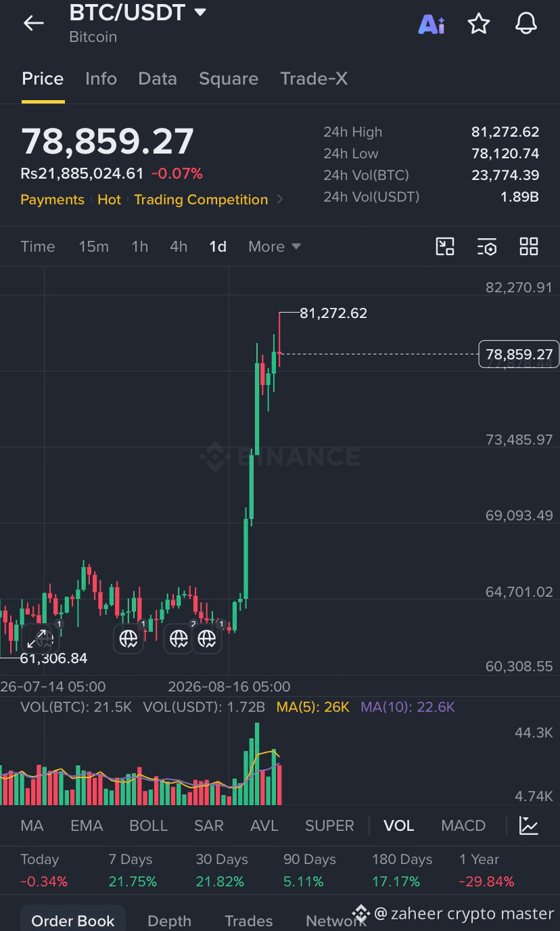Tap the 24h Vol(BTC) value 23,774.39
The height and width of the screenshot is (931, 560).
pos(505,175)
